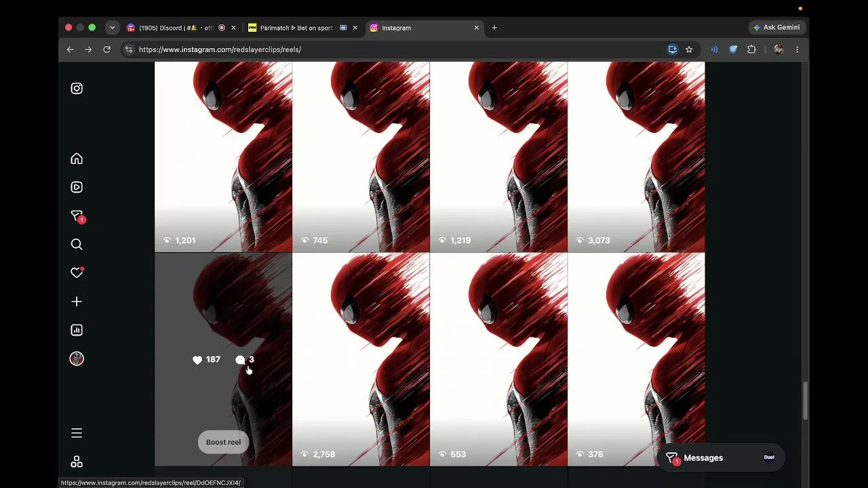This screenshot has height=488, width=868.
Task: Open the reel with 1,201 views
Action: click(223, 157)
